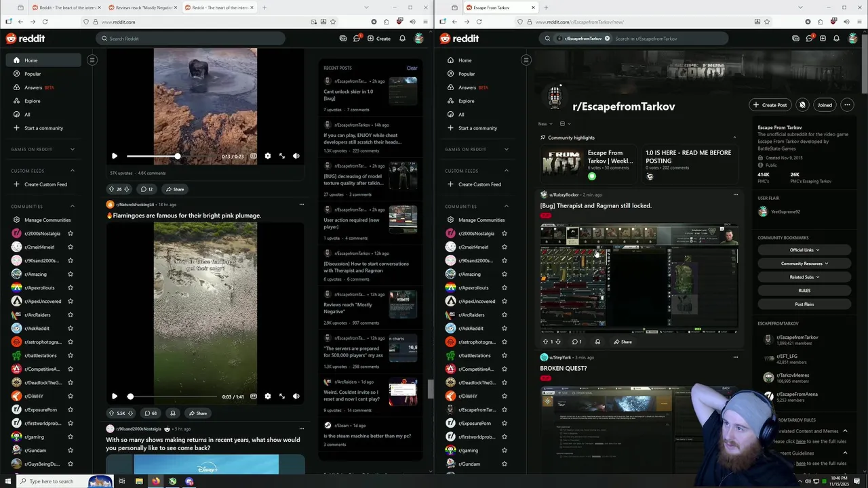Image resolution: width=868 pixels, height=488 pixels.
Task: Open subreddit overflow menu beside Joined
Action: pos(847,105)
